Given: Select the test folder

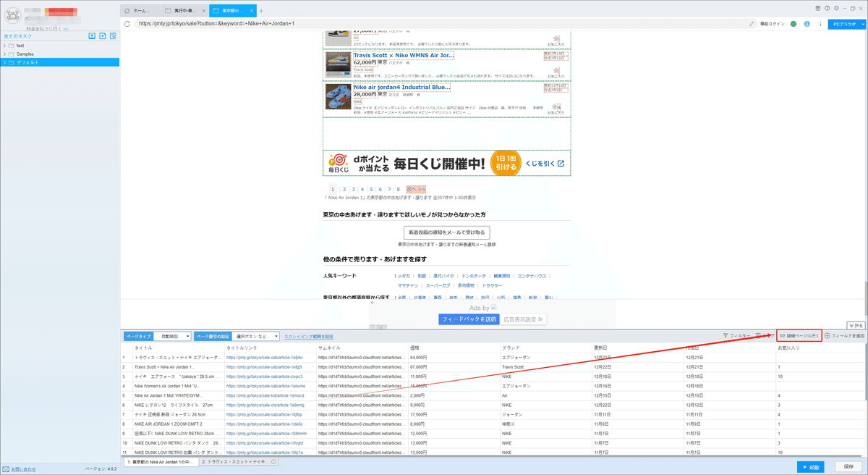Looking at the screenshot, I should (x=20, y=46).
